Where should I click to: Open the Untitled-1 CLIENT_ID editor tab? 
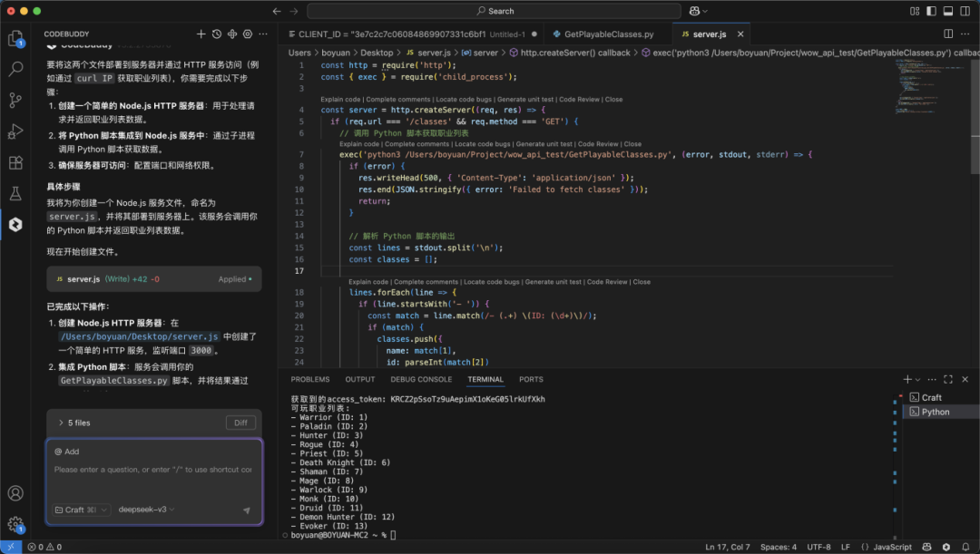tap(412, 34)
